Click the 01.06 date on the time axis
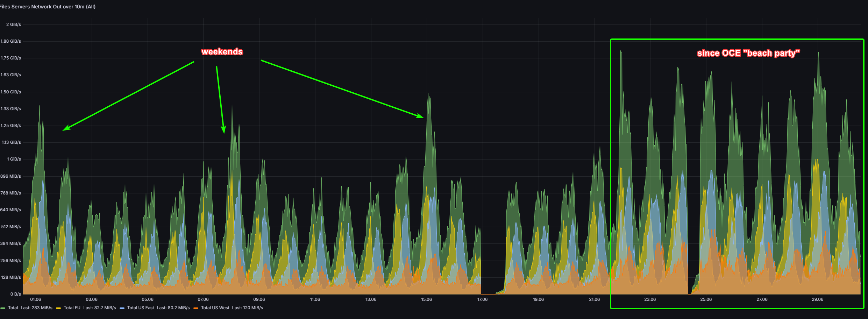The height and width of the screenshot is (319, 868). pyautogui.click(x=36, y=299)
